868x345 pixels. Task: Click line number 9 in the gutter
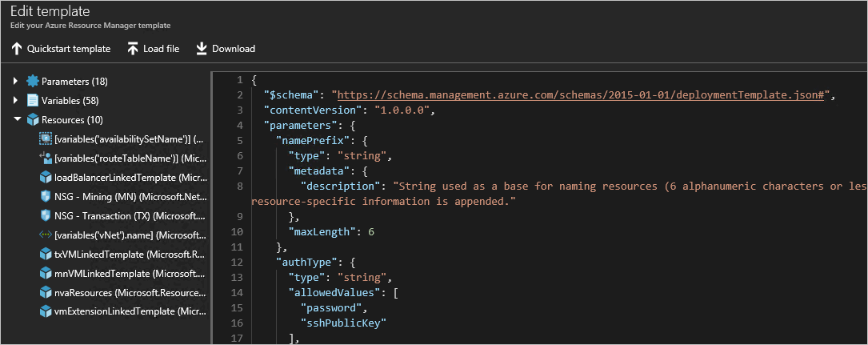[240, 217]
